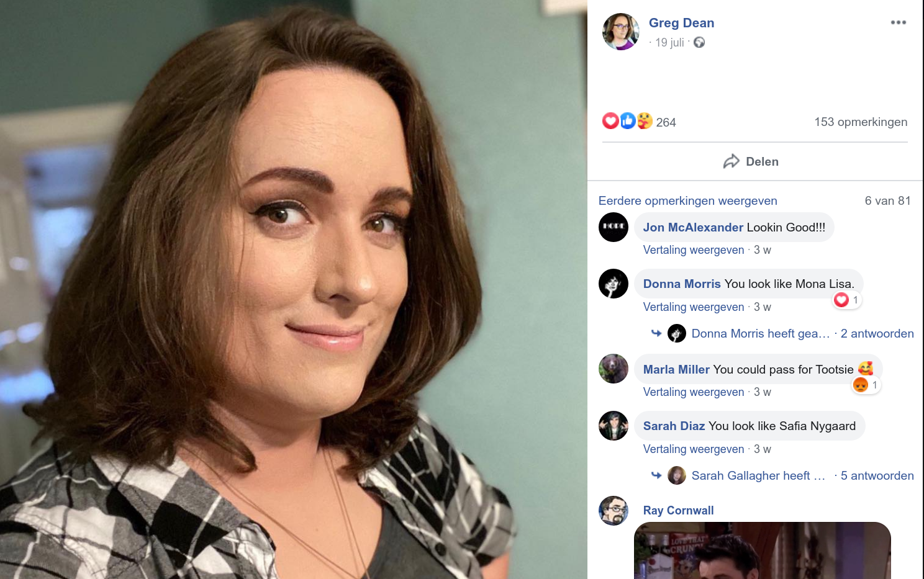Click the angry reaction on Marla Miller comment
Image resolution: width=924 pixels, height=579 pixels.
coord(861,385)
